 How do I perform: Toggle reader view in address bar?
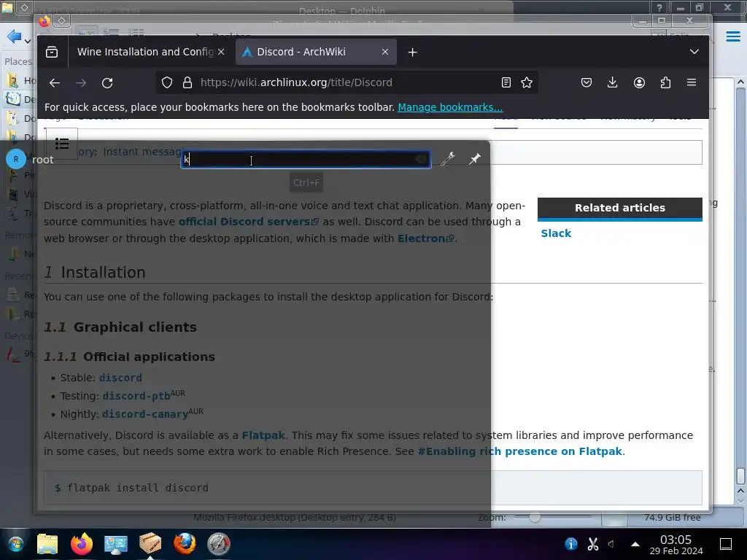(x=506, y=83)
